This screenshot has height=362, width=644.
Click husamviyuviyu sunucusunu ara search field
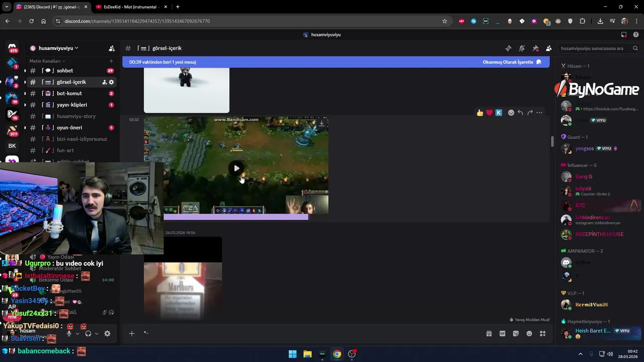pos(599,48)
